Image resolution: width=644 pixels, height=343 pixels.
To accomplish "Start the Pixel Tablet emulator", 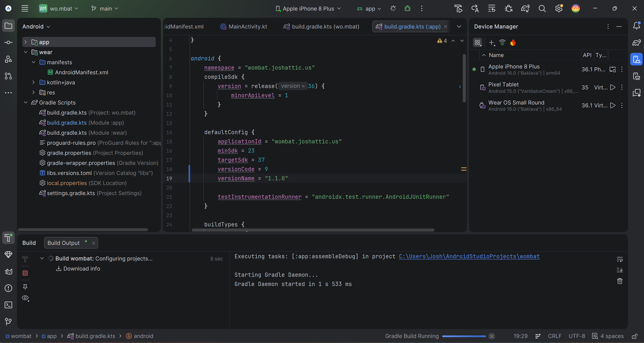I will pyautogui.click(x=612, y=87).
